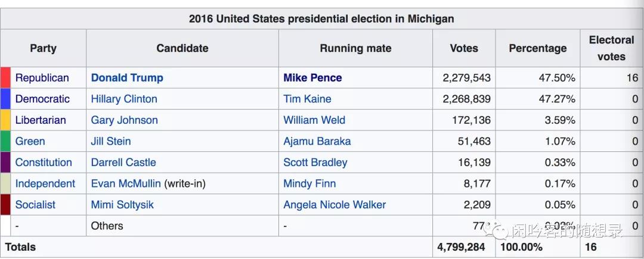The image size is (644, 259).
Task: Click the Angela Nicole Walker link
Action: (335, 205)
